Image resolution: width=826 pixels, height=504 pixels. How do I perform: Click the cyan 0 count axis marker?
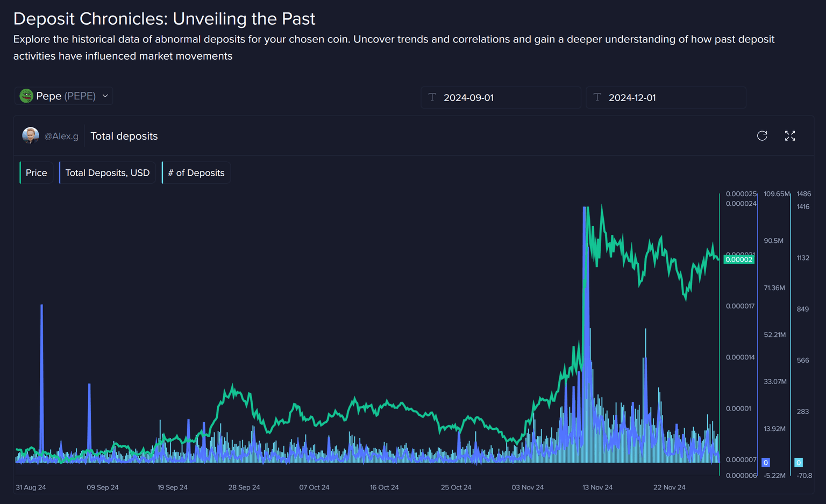click(x=799, y=463)
